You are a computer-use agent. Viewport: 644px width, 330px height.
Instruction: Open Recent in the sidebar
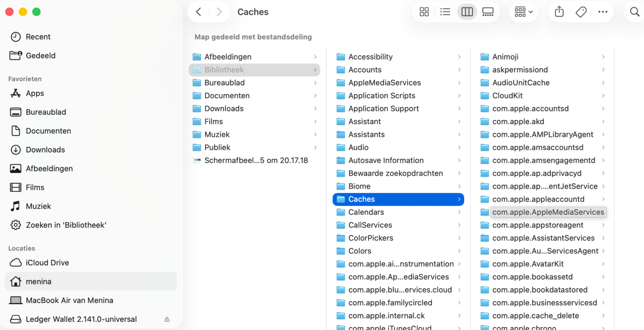click(38, 37)
